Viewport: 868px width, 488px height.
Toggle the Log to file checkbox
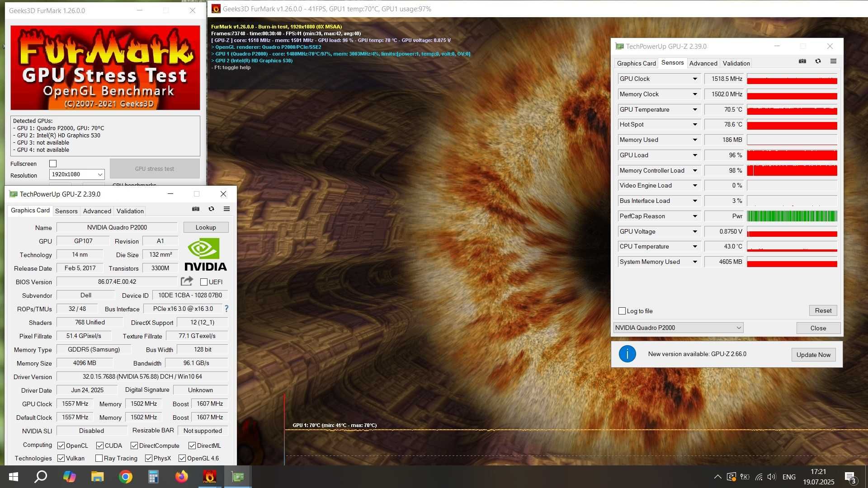point(622,311)
